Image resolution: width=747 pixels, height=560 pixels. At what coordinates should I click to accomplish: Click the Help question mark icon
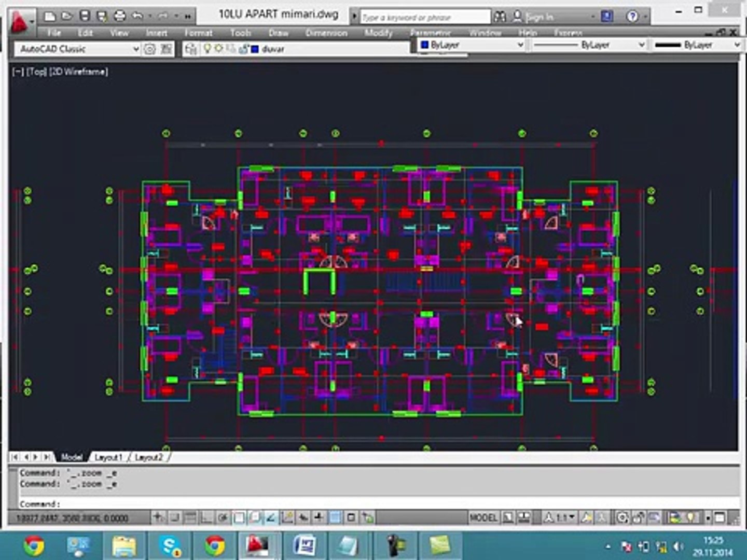pyautogui.click(x=632, y=17)
